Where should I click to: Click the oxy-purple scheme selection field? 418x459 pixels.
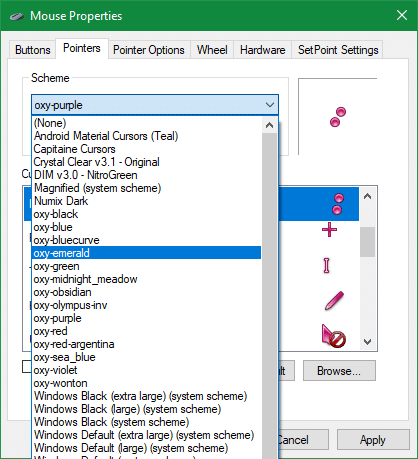(155, 105)
